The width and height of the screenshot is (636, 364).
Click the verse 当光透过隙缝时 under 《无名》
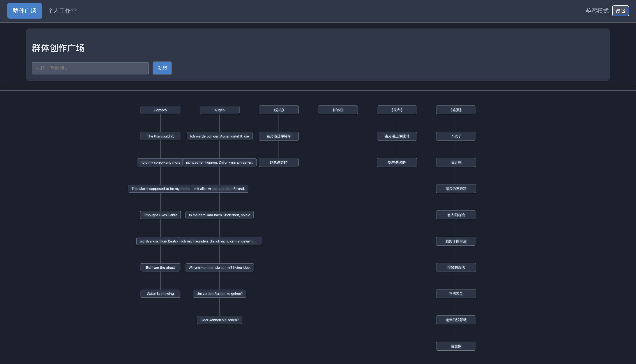(x=278, y=136)
